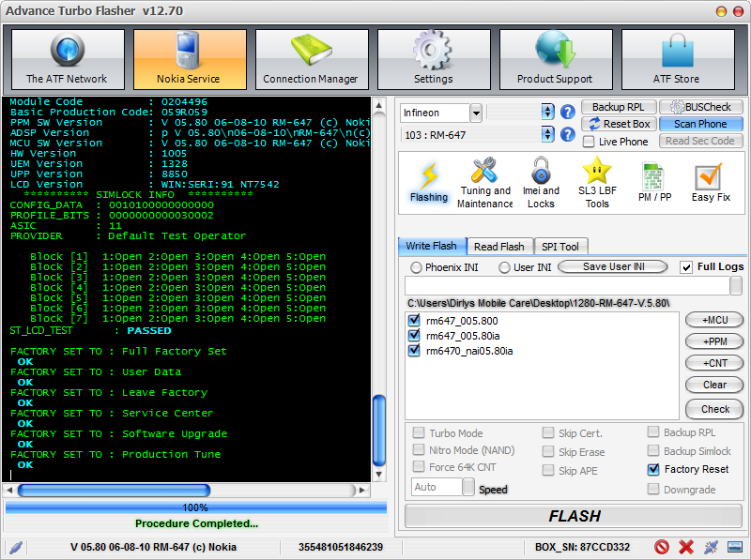Disable the Factory Reset checkbox
This screenshot has width=751, height=560.
click(653, 470)
